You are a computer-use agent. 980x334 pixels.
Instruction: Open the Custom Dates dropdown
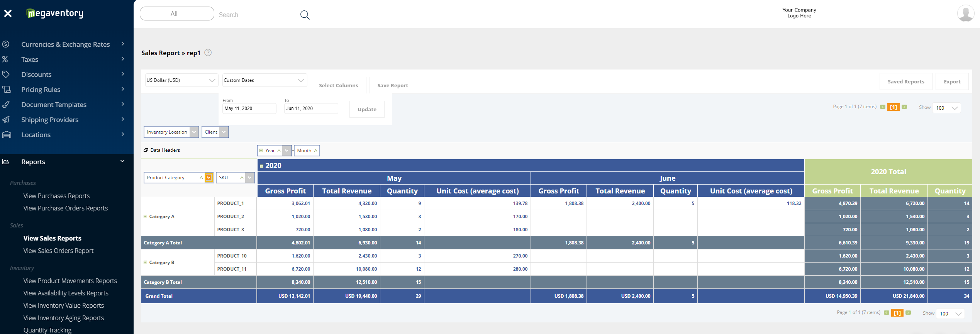(264, 80)
